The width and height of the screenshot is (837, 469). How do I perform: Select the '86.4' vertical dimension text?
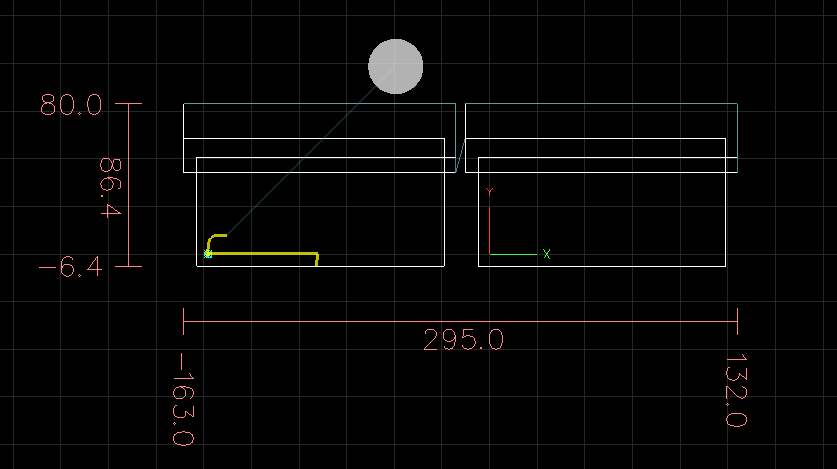coord(110,187)
